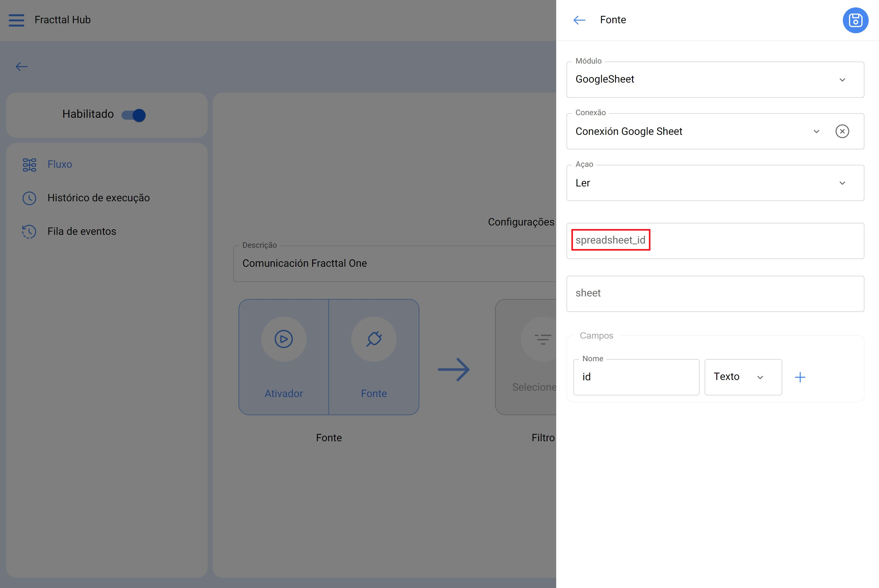This screenshot has width=879, height=588.
Task: Open the Conexão dropdown arrow
Action: tap(816, 131)
